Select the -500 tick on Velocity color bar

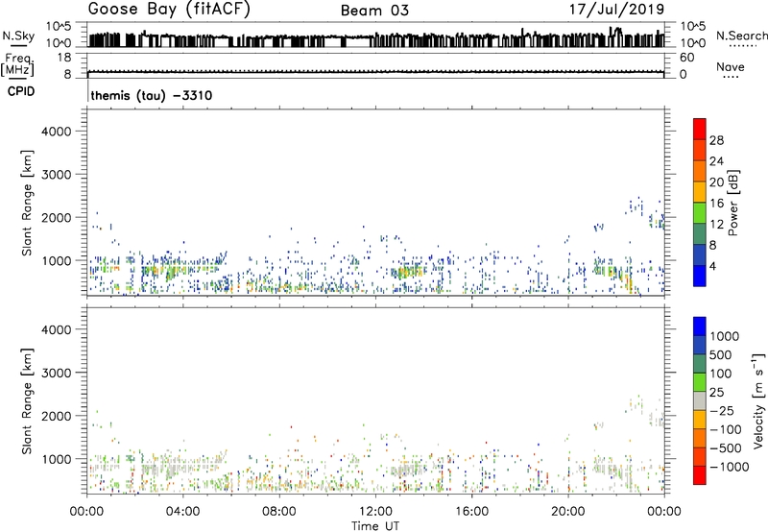[x=726, y=448]
